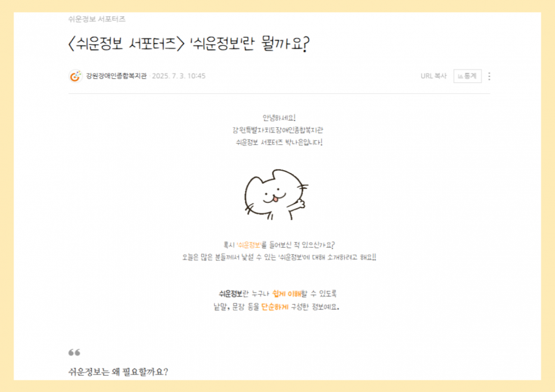Viewport: 555px width, 392px height.
Task: Open the 강원장애인종합복지관 blog name link
Action: pos(116,76)
